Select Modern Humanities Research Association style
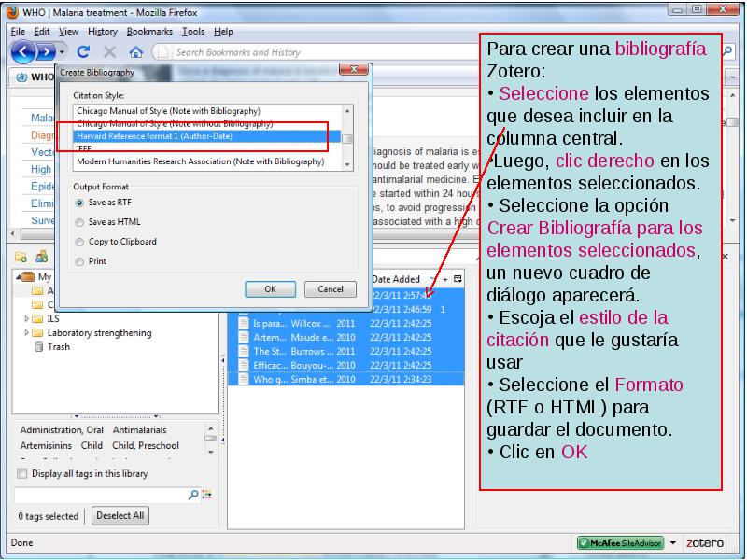Viewport: 747px width, 560px height. (201, 161)
